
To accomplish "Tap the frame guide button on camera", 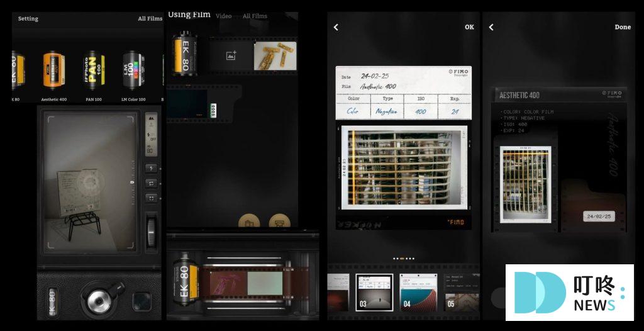I will [x=151, y=198].
